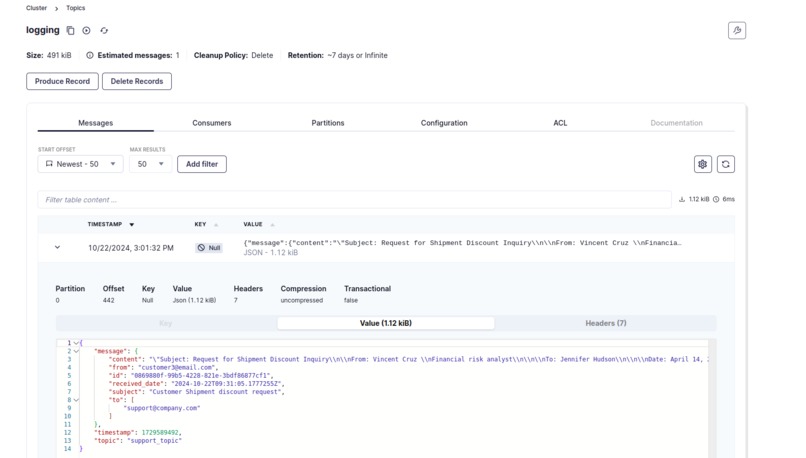
Task: Go to Cluster in the breadcrumb
Action: point(36,8)
